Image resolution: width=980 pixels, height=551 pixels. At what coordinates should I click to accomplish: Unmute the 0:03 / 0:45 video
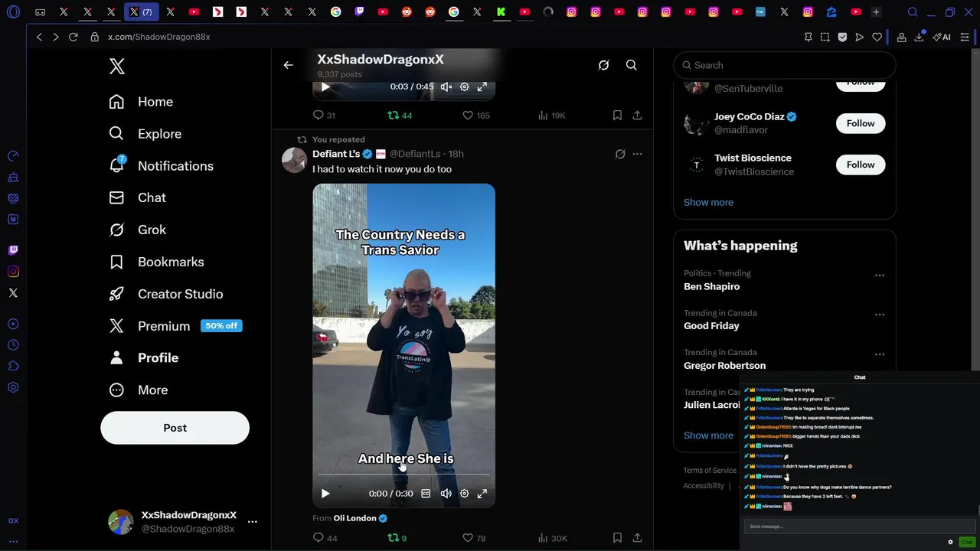pos(446,87)
